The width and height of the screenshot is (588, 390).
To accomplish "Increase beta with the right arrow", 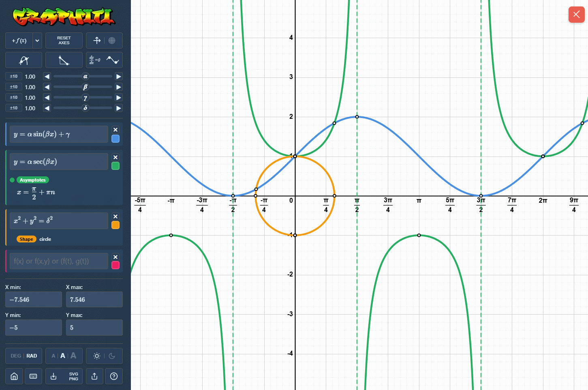I will click(119, 87).
